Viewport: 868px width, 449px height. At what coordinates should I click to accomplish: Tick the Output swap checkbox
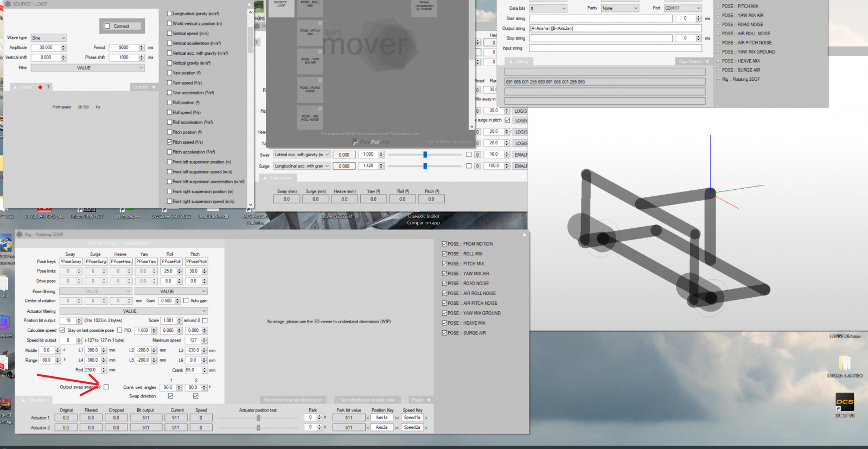[106, 387]
